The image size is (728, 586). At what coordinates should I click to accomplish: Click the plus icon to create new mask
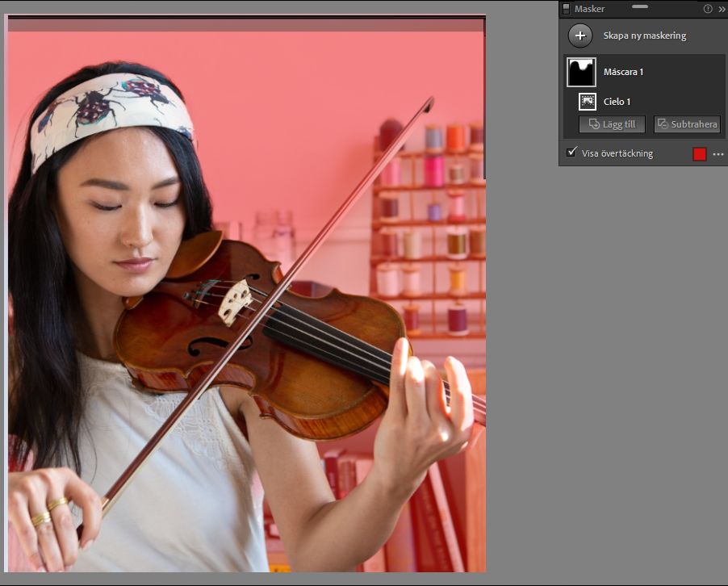tap(580, 36)
